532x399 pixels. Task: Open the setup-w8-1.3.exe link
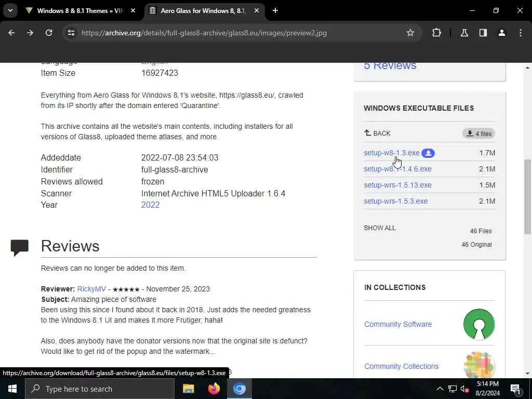pos(392,153)
